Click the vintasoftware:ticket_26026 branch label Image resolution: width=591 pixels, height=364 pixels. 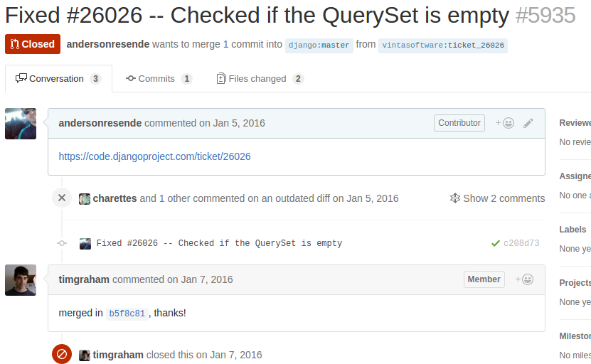(443, 45)
